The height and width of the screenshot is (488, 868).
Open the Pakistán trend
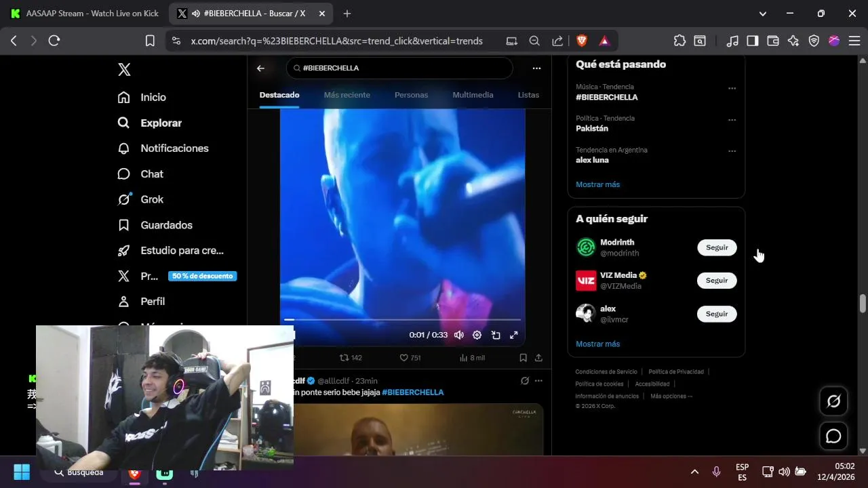pos(592,128)
